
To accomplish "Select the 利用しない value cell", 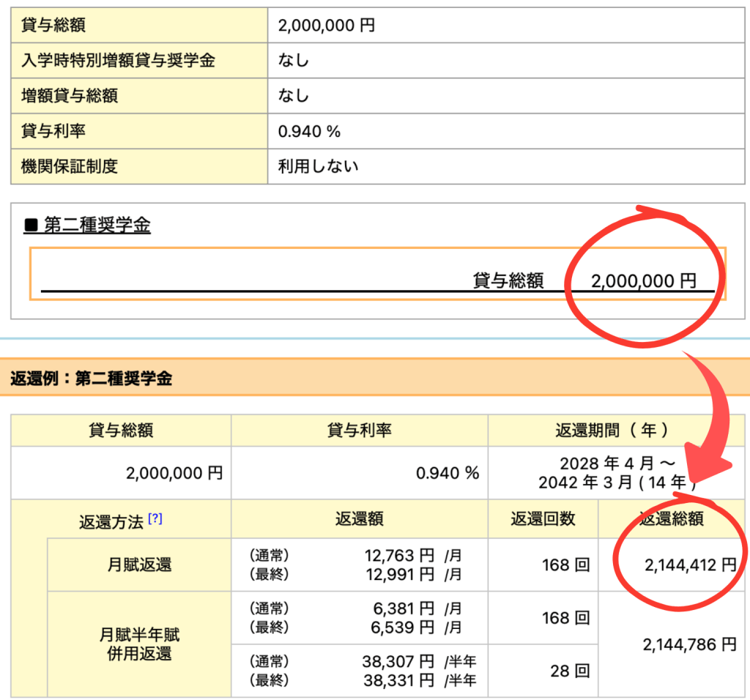I will point(318,166).
